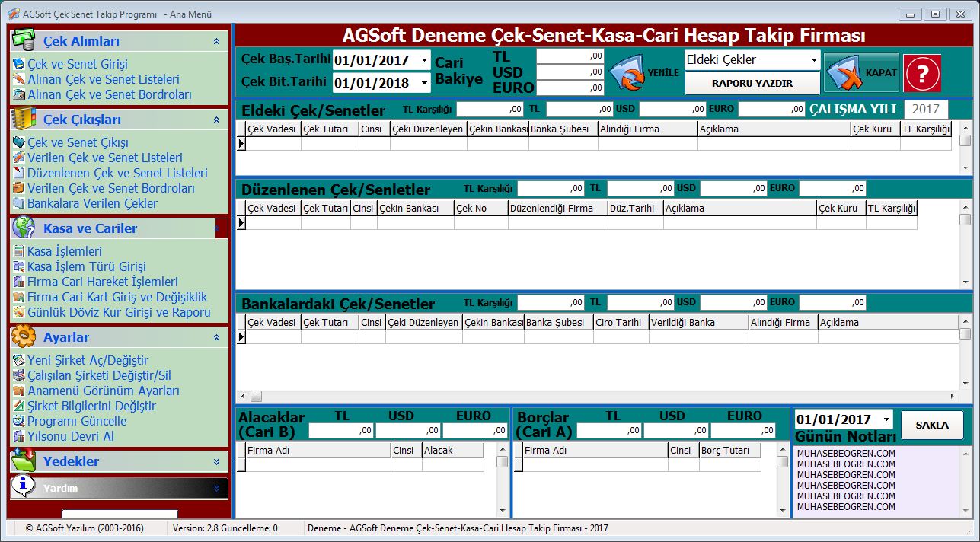980x542 pixels.
Task: Click the Alındığı Firma header in Eldeki grid
Action: [647, 129]
